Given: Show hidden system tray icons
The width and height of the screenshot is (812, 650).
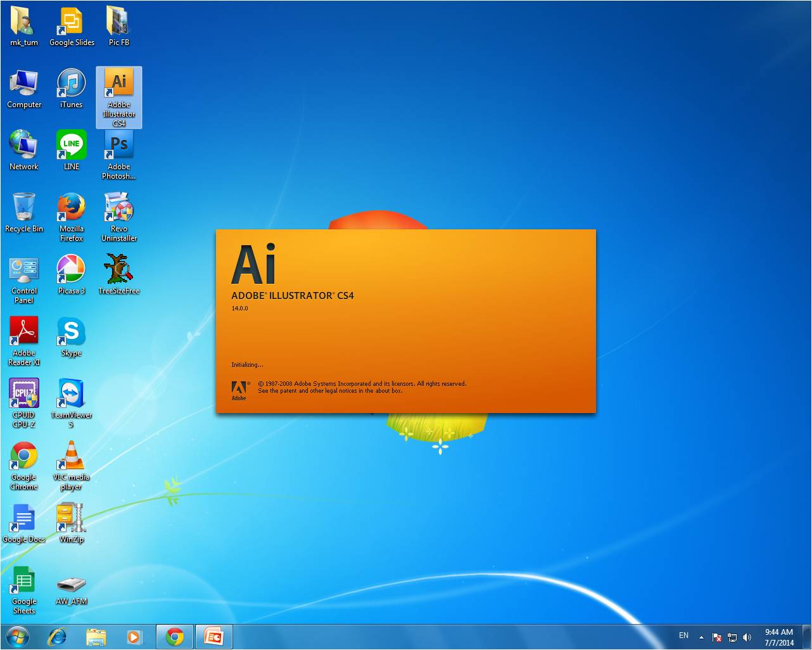Looking at the screenshot, I should tap(701, 637).
